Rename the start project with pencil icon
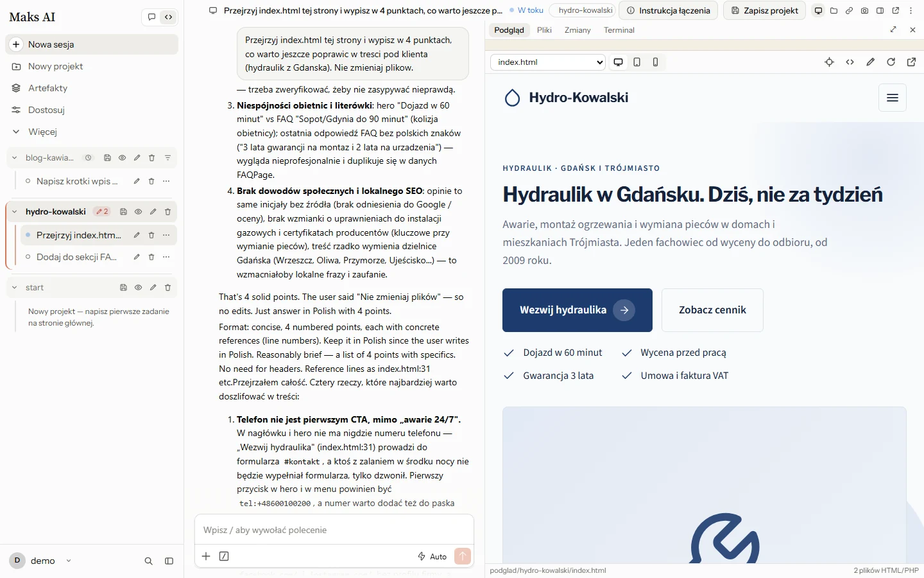Viewport: 924px width, 578px height. [x=153, y=288]
